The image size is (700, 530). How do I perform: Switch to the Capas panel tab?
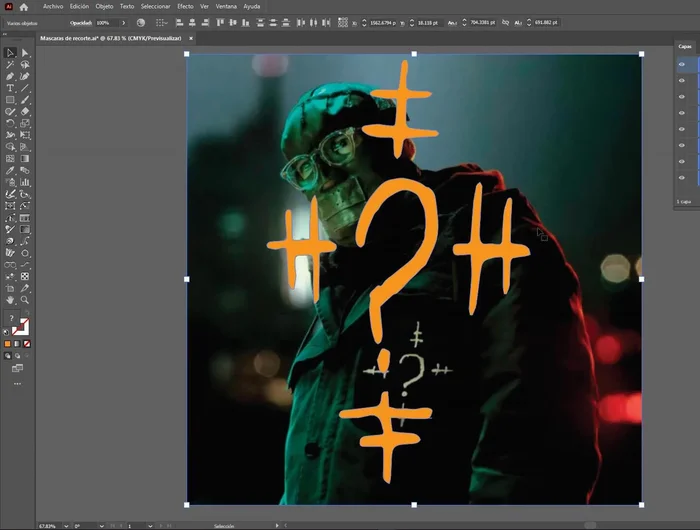[684, 45]
